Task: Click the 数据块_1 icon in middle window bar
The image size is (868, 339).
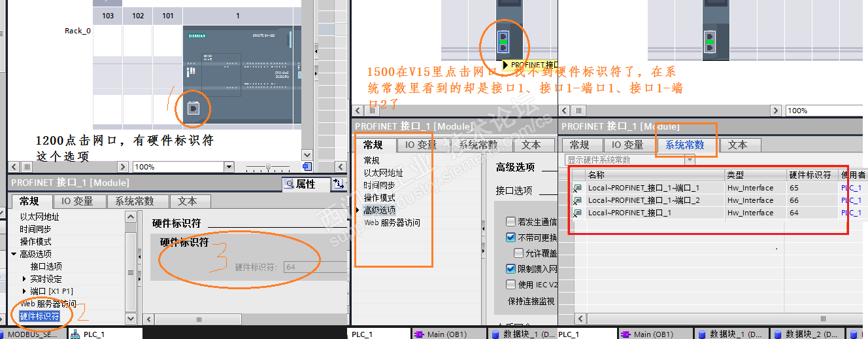Action: pyautogui.click(x=495, y=334)
